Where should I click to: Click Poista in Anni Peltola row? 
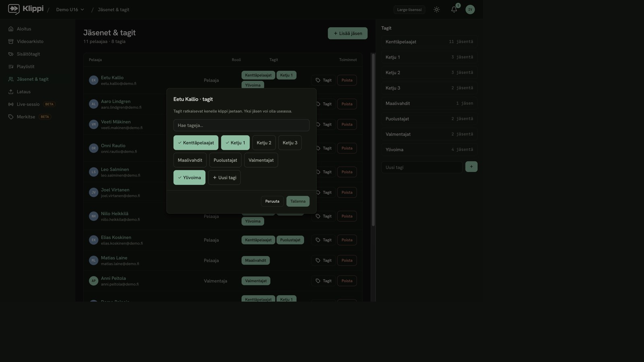(x=347, y=281)
